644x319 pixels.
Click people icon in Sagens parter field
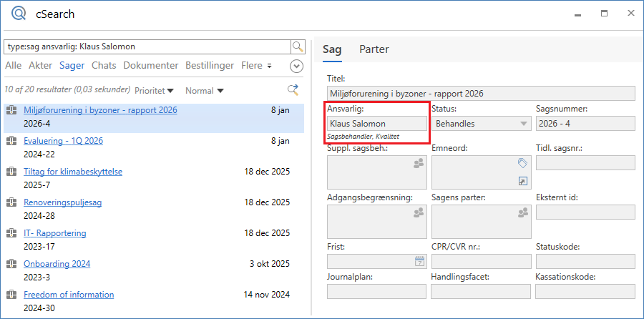click(x=523, y=212)
